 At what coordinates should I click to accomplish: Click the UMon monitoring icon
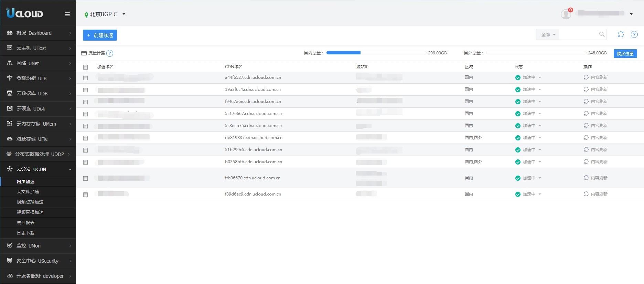[x=10, y=245]
